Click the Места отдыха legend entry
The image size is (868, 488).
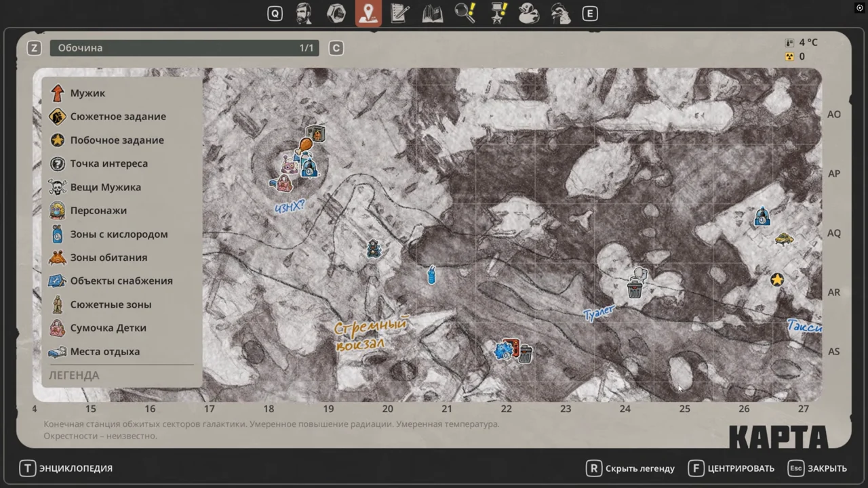[95, 351]
